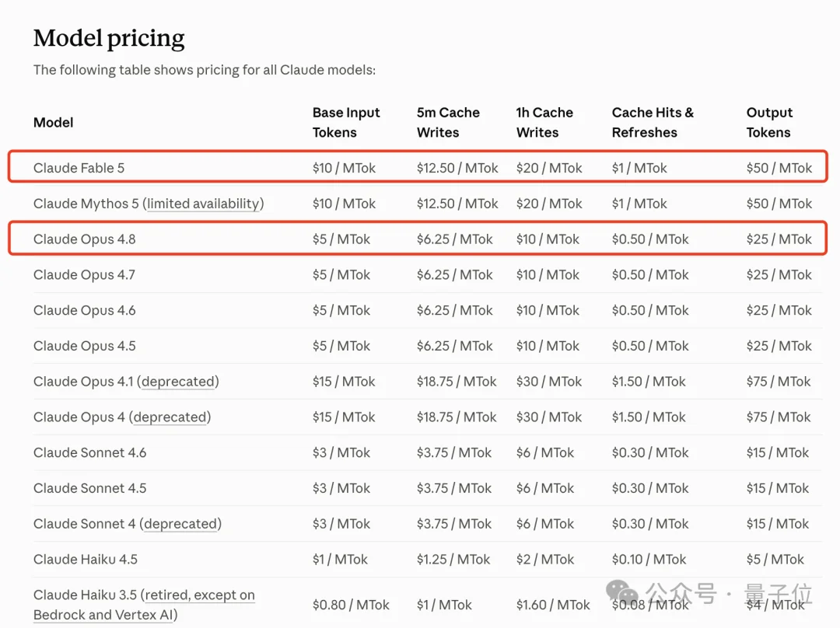
Task: Click the WeChat logo icon in the watermark
Action: coord(622,593)
